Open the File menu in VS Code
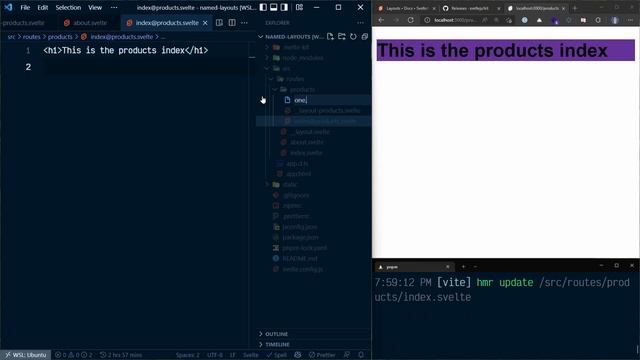This screenshot has width=640, height=360. tap(25, 7)
